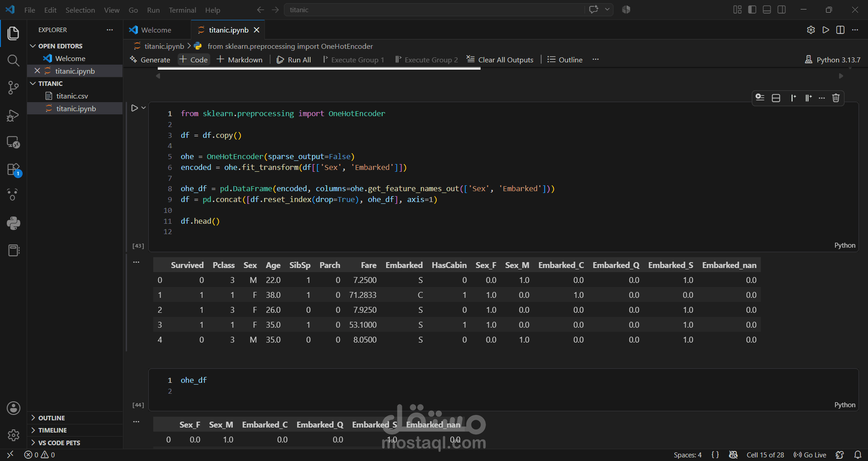Toggle the bottom Panel visibility
The image size is (868, 461).
click(x=767, y=9)
